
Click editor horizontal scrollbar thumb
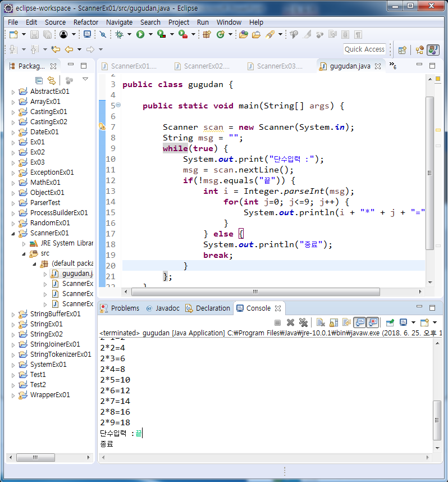[x=255, y=292]
